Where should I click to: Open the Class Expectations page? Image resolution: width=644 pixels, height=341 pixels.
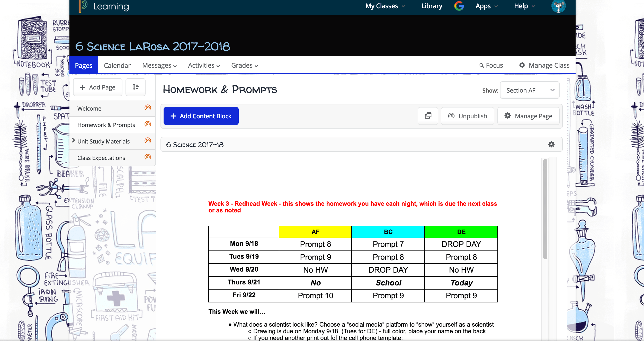point(101,158)
